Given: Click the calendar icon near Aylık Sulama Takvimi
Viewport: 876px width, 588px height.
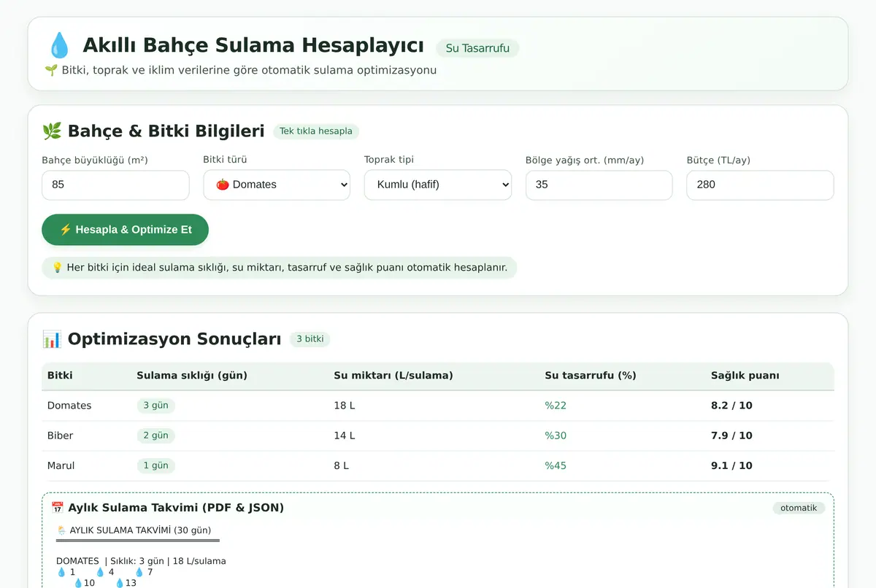Looking at the screenshot, I should 58,508.
